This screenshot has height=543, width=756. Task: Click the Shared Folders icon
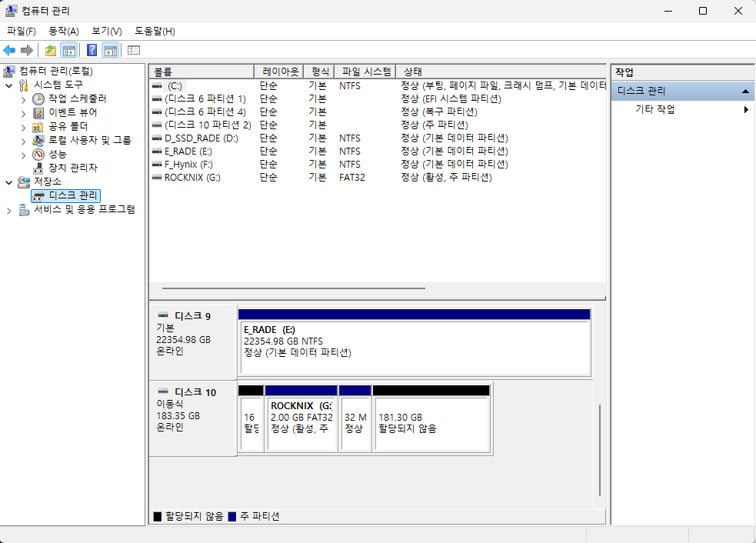click(38, 127)
